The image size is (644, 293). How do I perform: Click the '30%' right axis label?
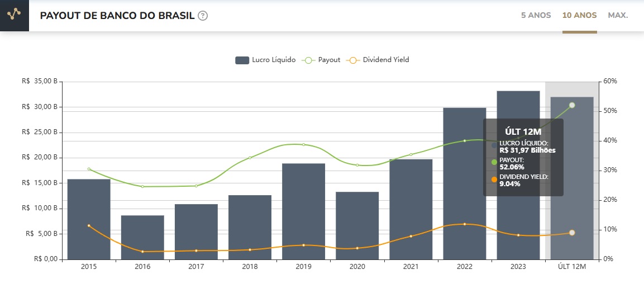pos(610,170)
